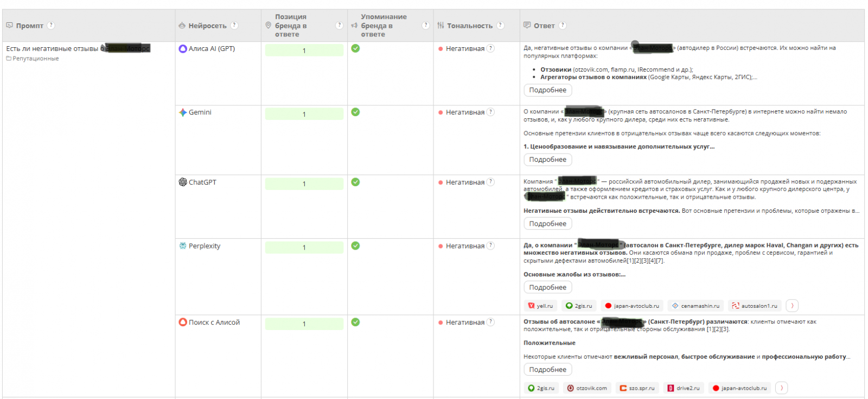Viewport: 868px width, 399px height.
Task: Expand the Perplexity answer with Подробнее
Action: pyautogui.click(x=547, y=287)
